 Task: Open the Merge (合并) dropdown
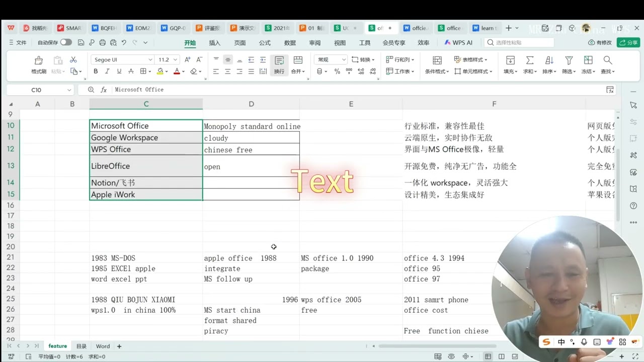click(x=298, y=71)
